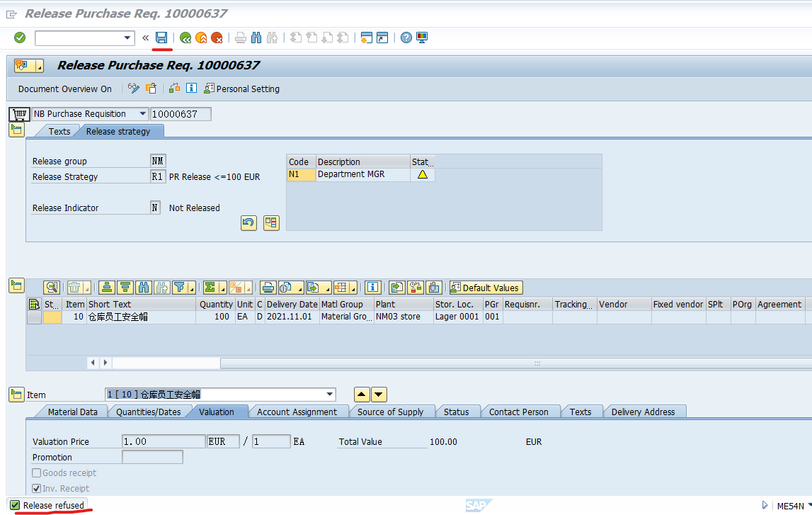Image resolution: width=812 pixels, height=515 pixels.
Task: Click the N1 release code cell
Action: click(x=301, y=174)
